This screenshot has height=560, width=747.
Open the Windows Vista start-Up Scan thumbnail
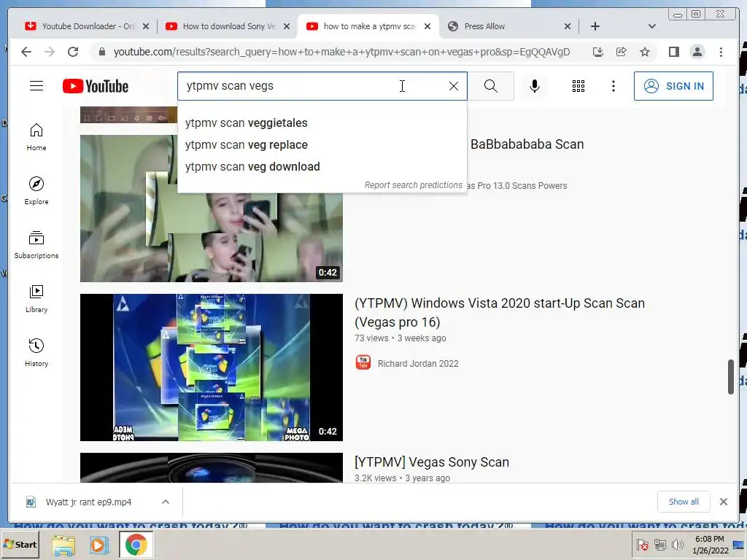coord(211,367)
